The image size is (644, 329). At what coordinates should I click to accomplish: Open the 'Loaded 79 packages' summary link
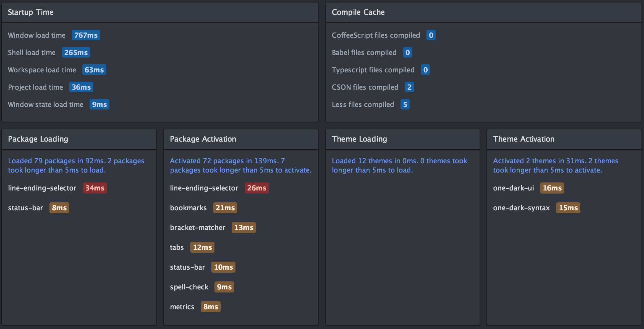tap(76, 165)
